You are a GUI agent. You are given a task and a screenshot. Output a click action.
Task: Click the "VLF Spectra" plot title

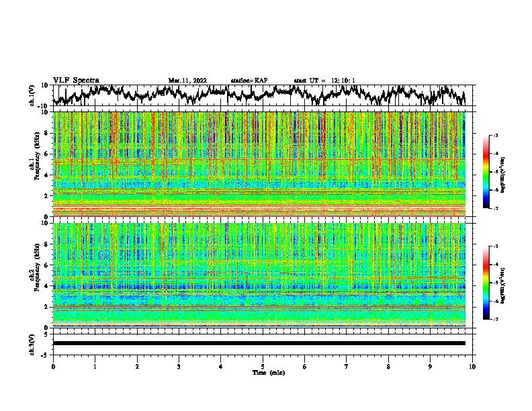[x=76, y=81]
